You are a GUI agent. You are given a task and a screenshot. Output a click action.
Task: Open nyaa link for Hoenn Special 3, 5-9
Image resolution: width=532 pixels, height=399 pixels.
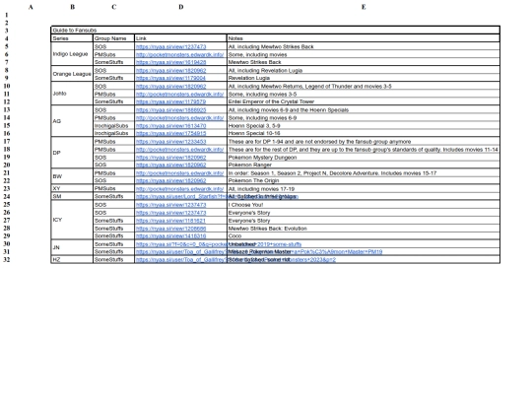click(171, 125)
